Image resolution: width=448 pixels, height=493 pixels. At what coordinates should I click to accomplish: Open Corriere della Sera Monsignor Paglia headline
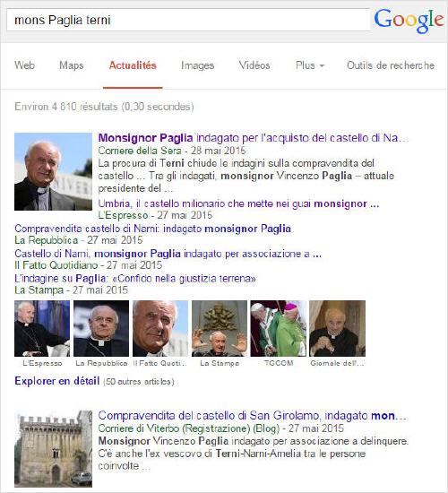point(254,138)
